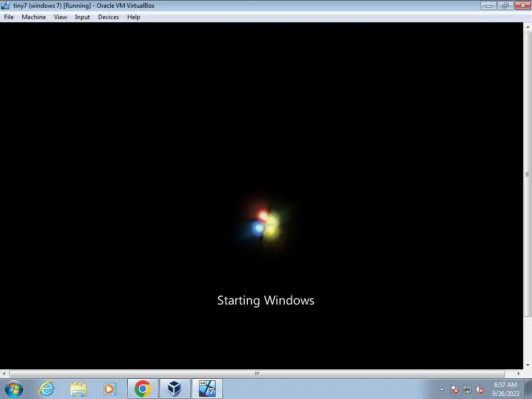Open Windows Media Player from taskbar
532x399 pixels.
pyautogui.click(x=110, y=389)
